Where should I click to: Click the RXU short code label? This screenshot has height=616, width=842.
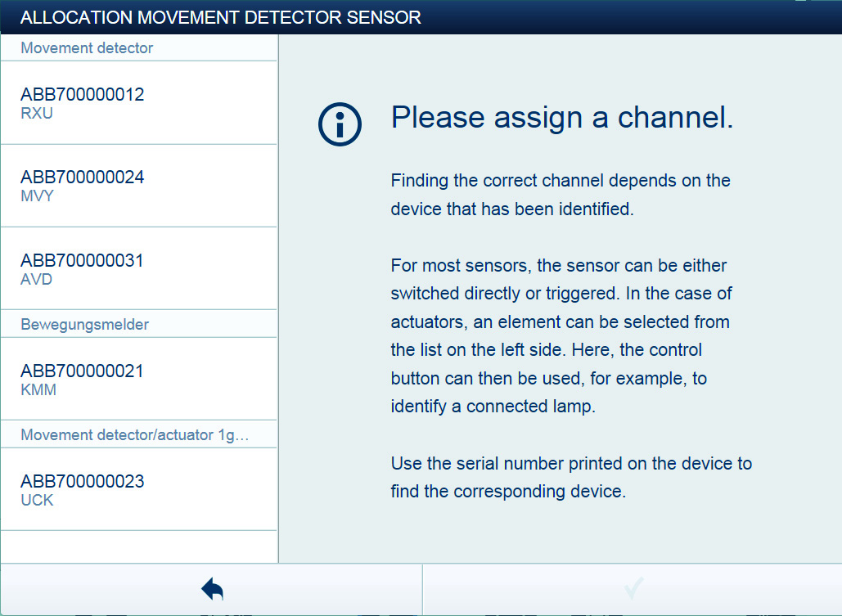click(37, 114)
